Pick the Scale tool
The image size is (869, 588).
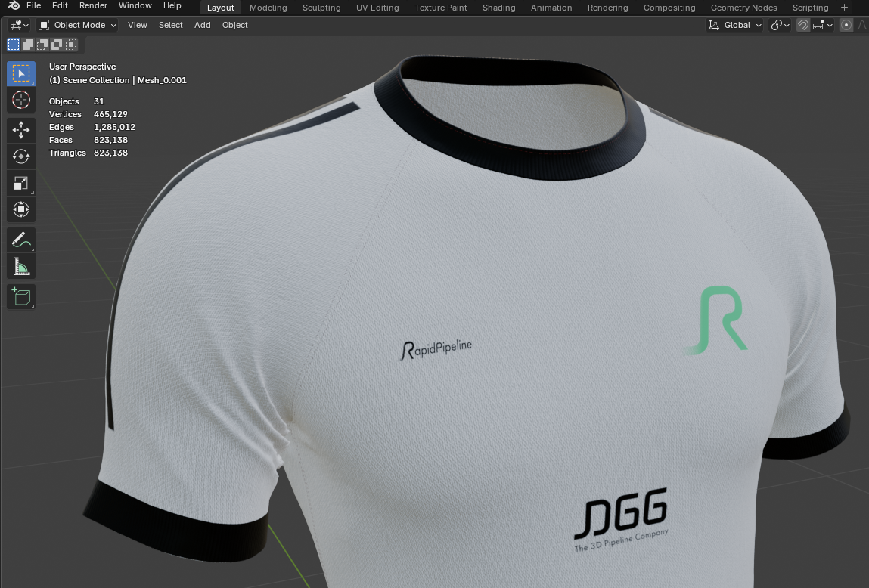click(x=20, y=183)
